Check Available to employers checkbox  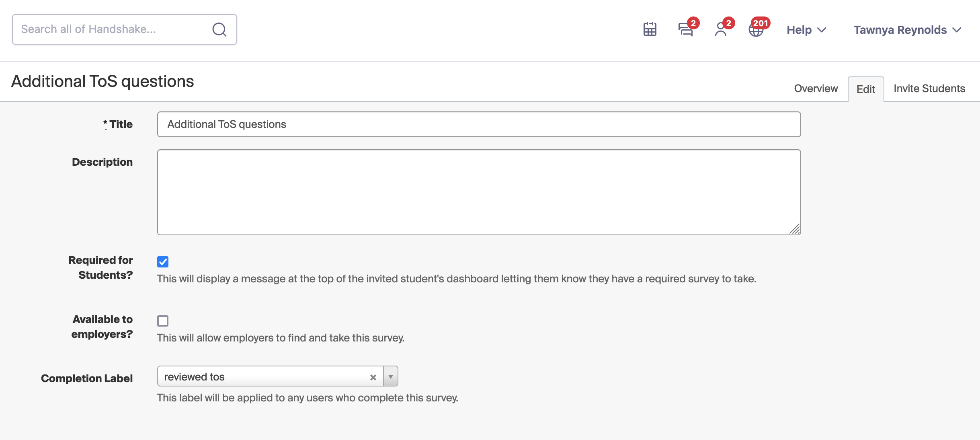tap(163, 321)
